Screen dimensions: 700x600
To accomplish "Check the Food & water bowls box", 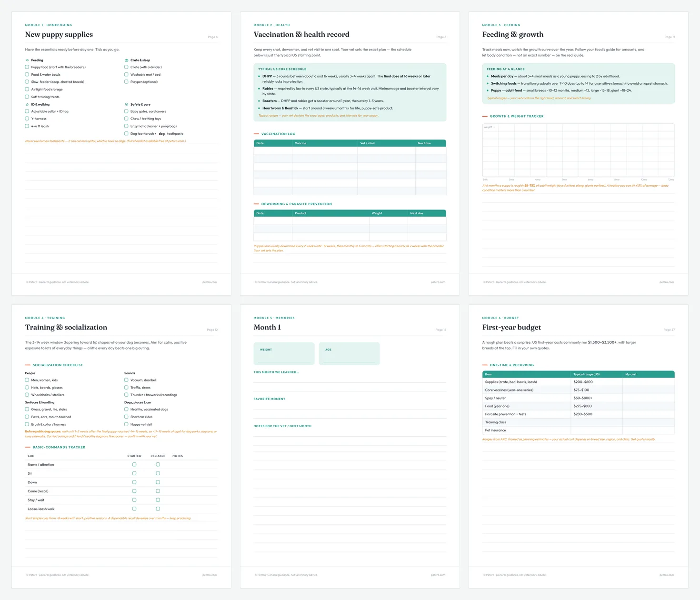I will [27, 75].
